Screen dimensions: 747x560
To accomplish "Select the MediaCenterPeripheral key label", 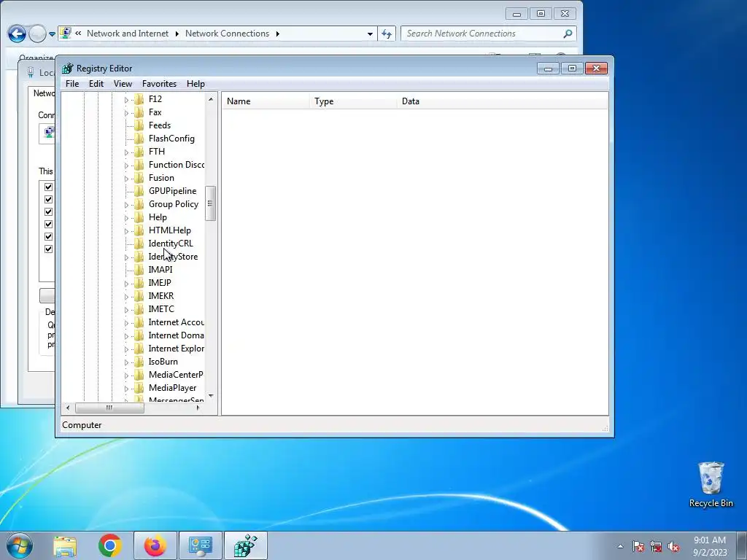I will point(176,375).
